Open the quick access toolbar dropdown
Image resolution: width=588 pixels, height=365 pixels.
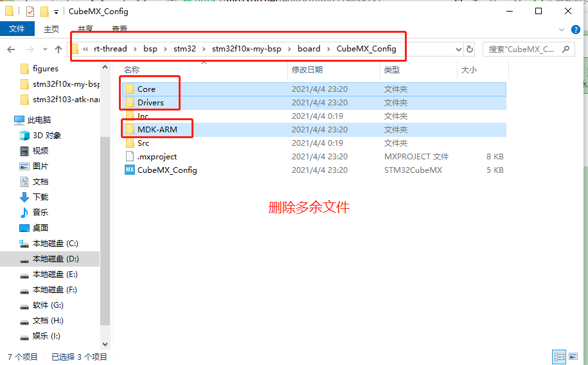[57, 12]
